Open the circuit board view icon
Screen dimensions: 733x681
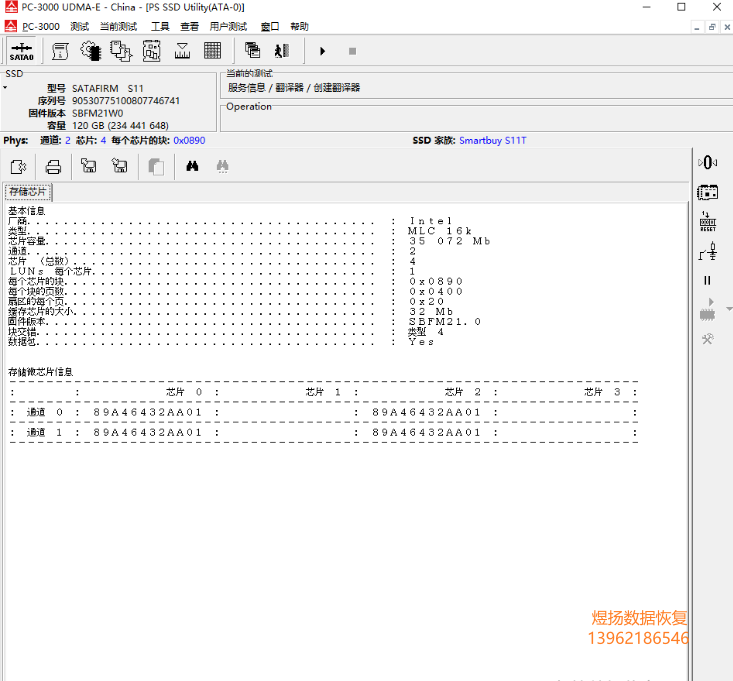click(x=151, y=51)
